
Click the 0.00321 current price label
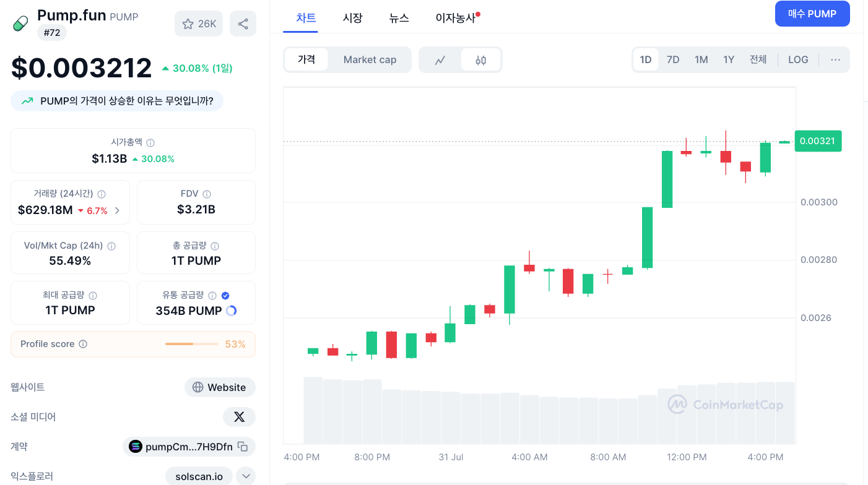817,141
